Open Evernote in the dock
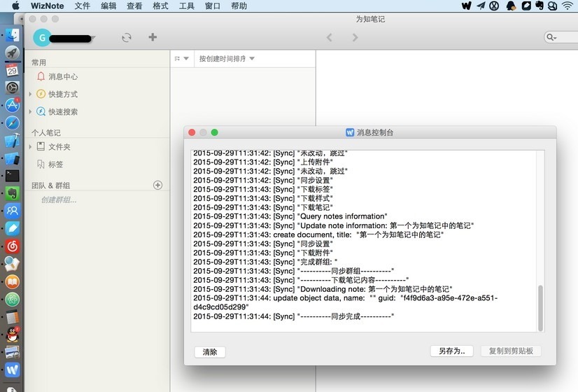This screenshot has height=392, width=578. (x=12, y=194)
